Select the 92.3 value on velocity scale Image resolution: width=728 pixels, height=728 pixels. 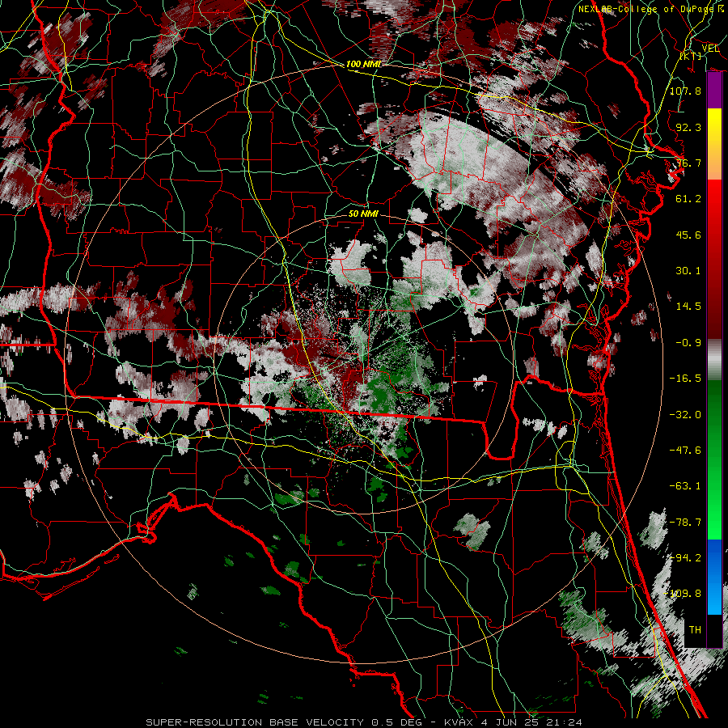click(688, 127)
